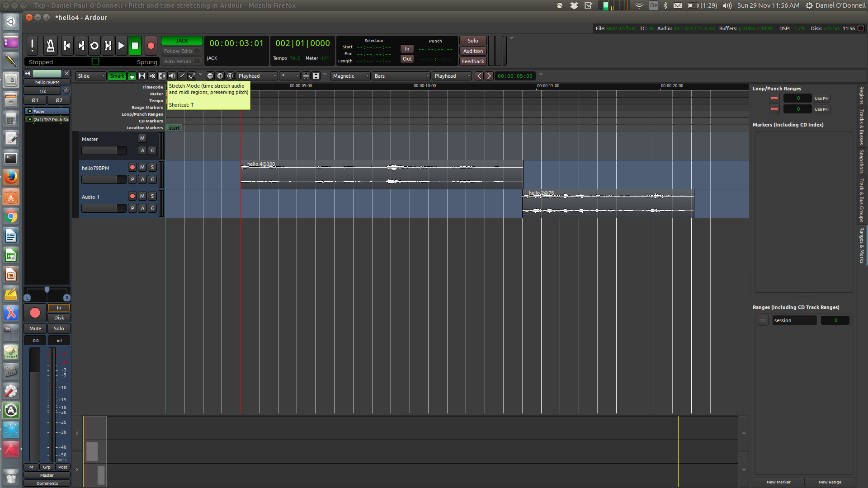Open the Playhead zoom focus dropdown

(x=256, y=76)
